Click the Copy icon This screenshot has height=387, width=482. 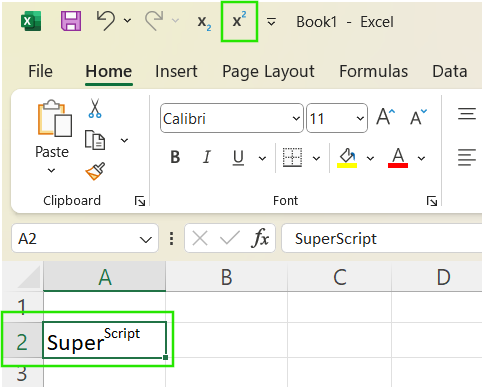pyautogui.click(x=95, y=140)
